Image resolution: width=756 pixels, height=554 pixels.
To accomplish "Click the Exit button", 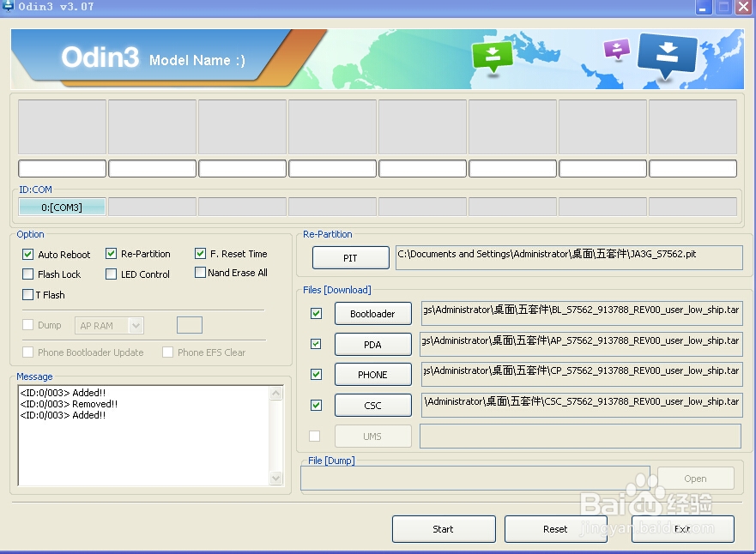I will tap(683, 529).
